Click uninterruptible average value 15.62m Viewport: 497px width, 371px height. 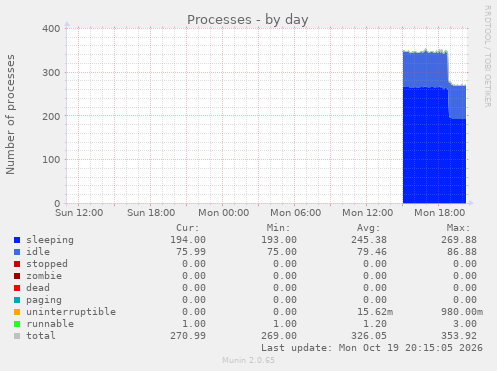(375, 312)
